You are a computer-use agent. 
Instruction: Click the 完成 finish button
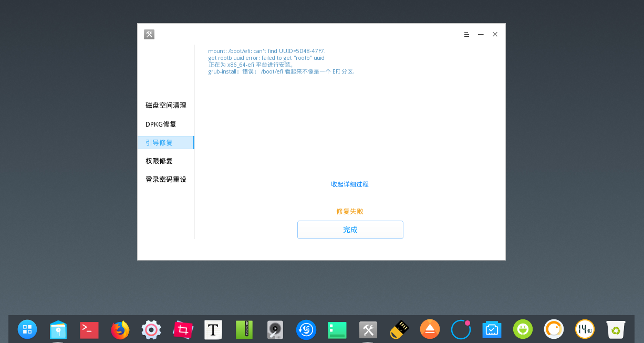click(350, 230)
